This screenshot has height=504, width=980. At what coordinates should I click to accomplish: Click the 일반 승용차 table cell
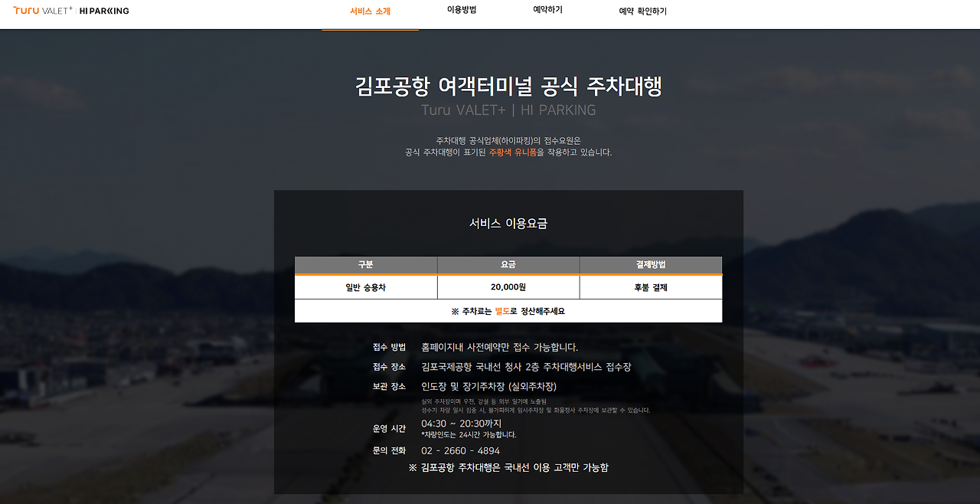pyautogui.click(x=366, y=287)
